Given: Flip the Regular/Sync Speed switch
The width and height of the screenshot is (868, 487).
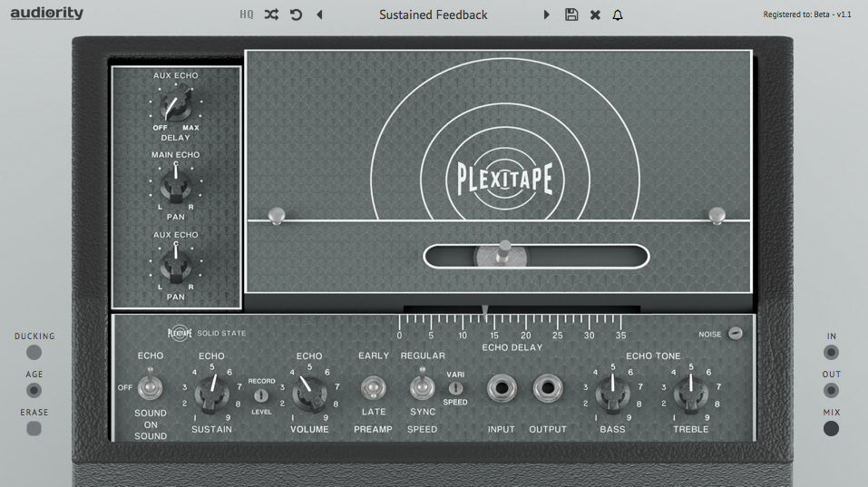Looking at the screenshot, I should (422, 385).
